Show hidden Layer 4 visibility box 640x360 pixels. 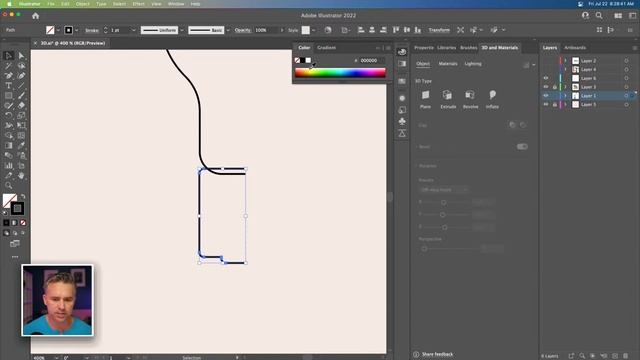(546, 69)
